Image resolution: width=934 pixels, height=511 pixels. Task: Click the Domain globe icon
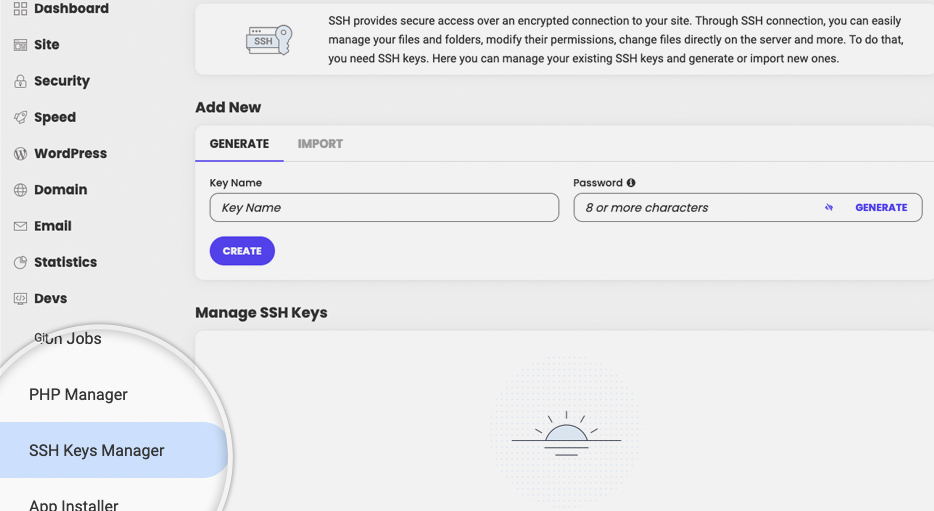coord(20,190)
